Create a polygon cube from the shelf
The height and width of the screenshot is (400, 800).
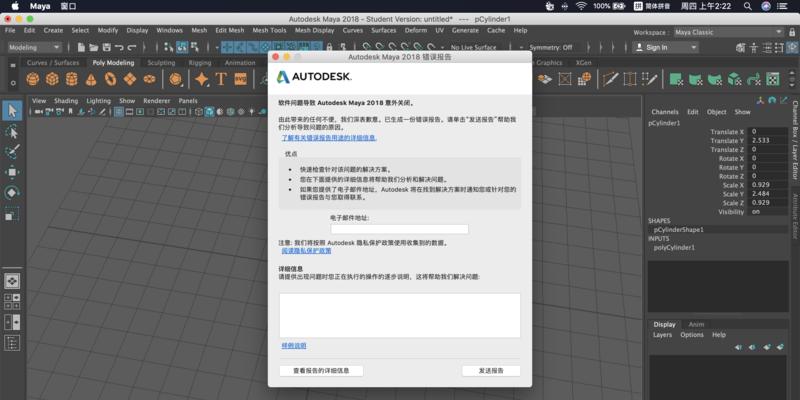pyautogui.click(x=52, y=79)
